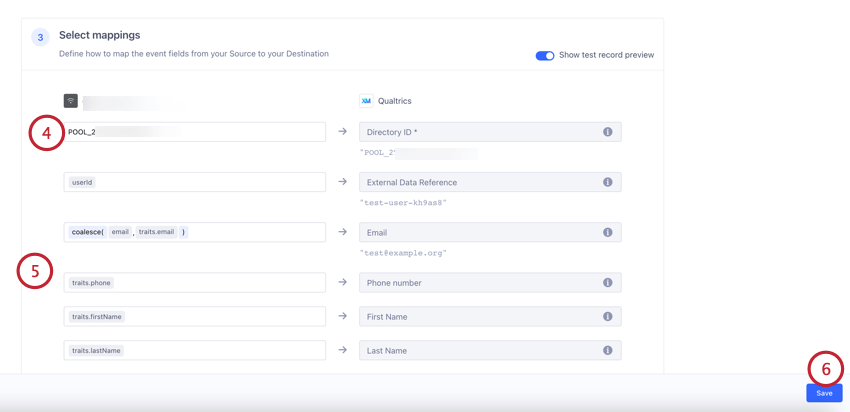Click the External Data Reference info icon

[607, 182]
